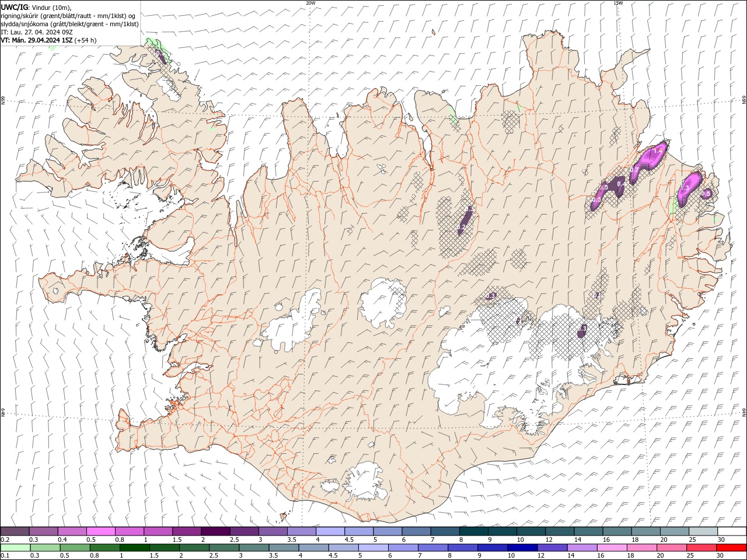Click the 0.2 dark mauve swatch in the snow scale
747x560 pixels.
point(15,531)
